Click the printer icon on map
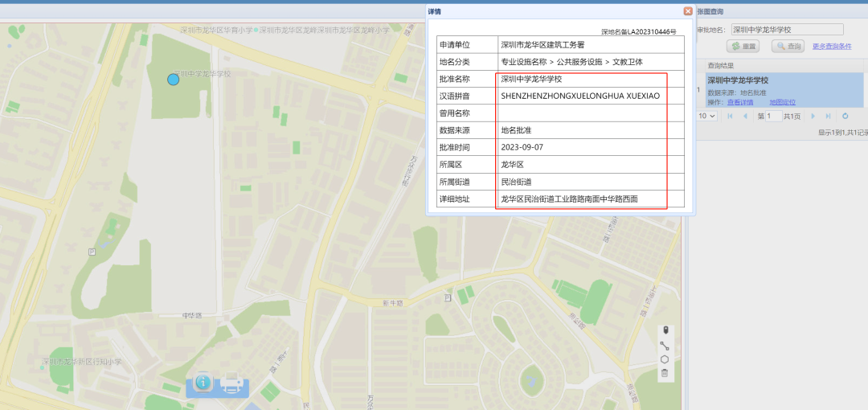 pyautogui.click(x=232, y=384)
